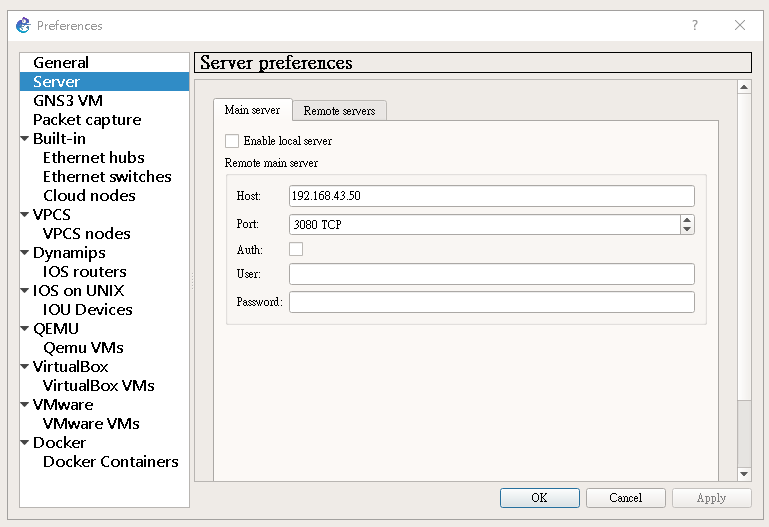The image size is (769, 527).
Task: Close the Preferences dialog
Action: [740, 25]
